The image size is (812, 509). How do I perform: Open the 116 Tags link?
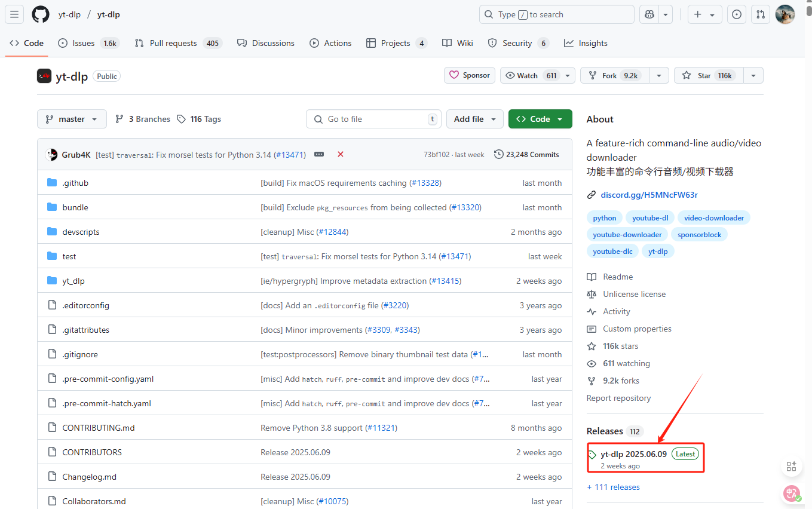(x=199, y=119)
